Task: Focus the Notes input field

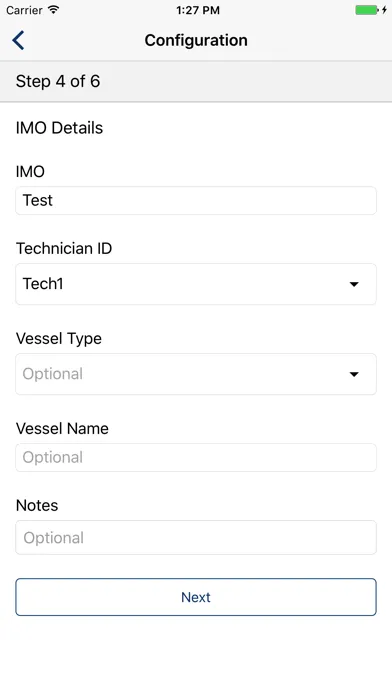Action: 196,538
